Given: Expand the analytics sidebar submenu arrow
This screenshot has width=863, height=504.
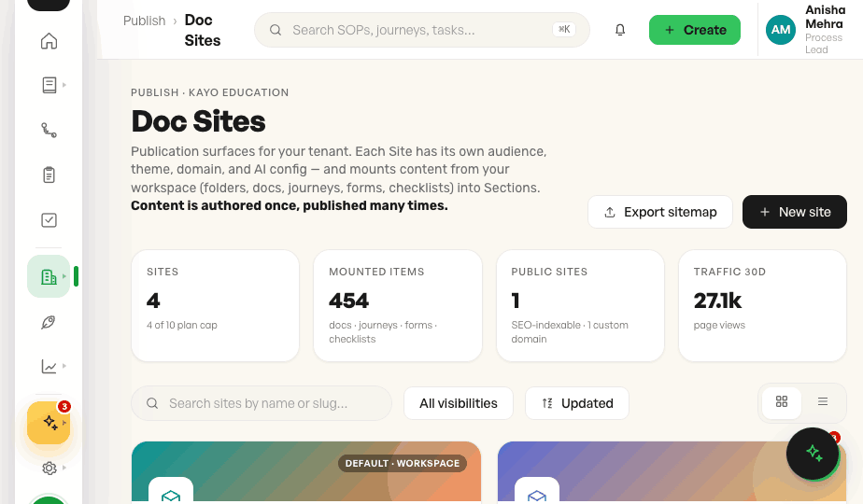Looking at the screenshot, I should pyautogui.click(x=64, y=366).
